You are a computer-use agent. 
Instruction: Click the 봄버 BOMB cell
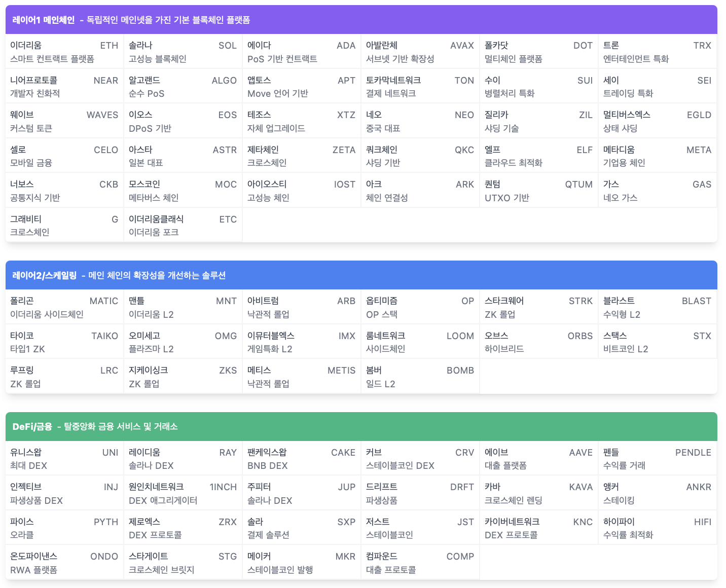pyautogui.click(x=420, y=377)
